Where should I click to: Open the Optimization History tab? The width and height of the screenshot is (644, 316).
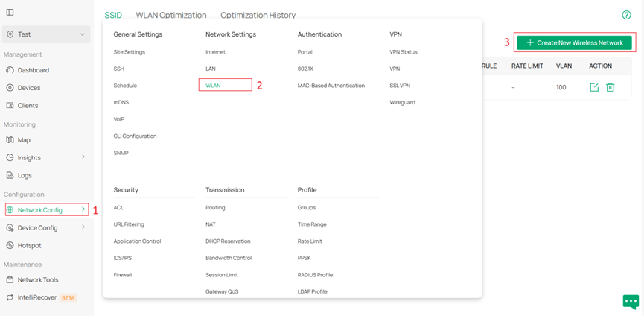[258, 15]
